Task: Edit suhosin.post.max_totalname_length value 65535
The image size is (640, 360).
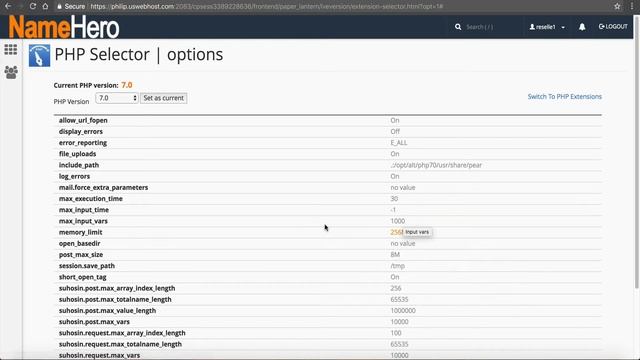Action: click(x=399, y=300)
